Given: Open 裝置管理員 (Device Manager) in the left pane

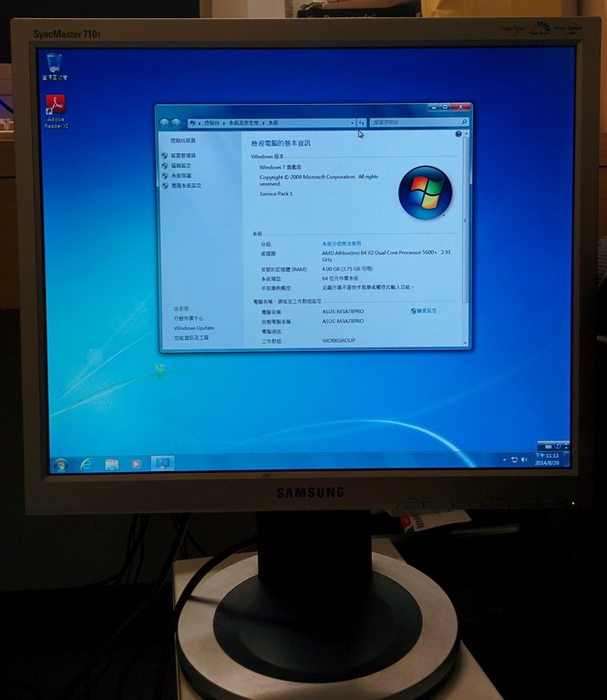Looking at the screenshot, I should coord(182,156).
